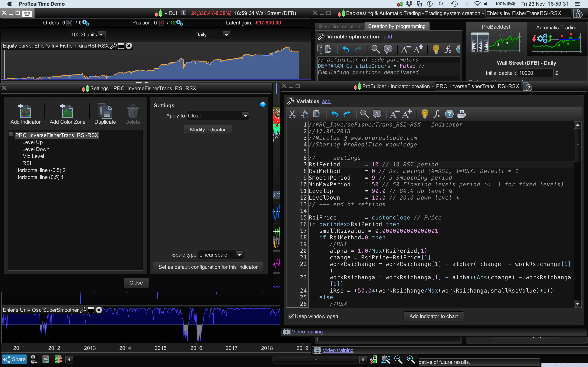Collapse the PRC_InverseFisherTrans_RSI-RSX tree node

[x=11, y=134]
